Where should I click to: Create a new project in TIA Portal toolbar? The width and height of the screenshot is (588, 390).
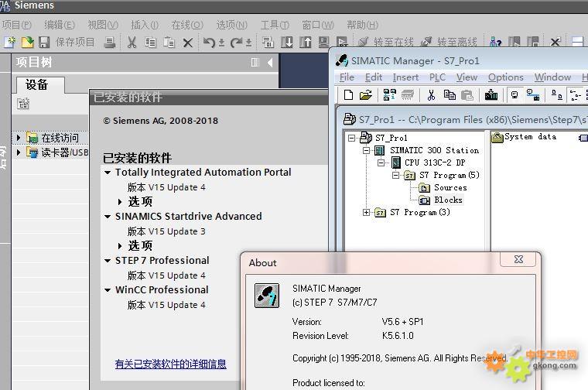(x=9, y=42)
